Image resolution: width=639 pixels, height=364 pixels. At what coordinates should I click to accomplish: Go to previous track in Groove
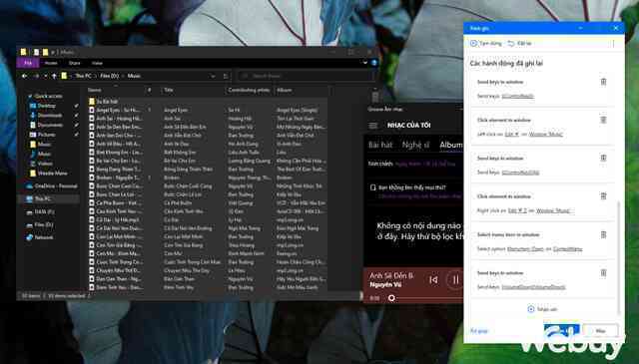point(433,279)
